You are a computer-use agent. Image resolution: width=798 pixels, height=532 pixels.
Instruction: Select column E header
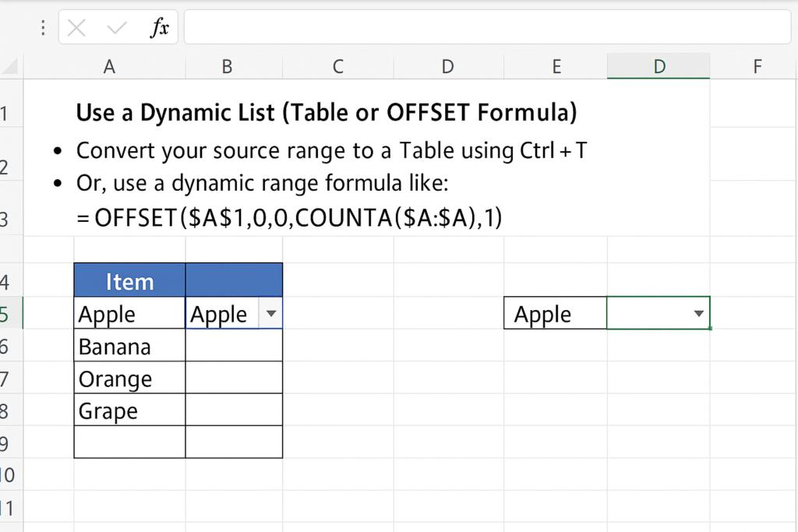coord(556,67)
